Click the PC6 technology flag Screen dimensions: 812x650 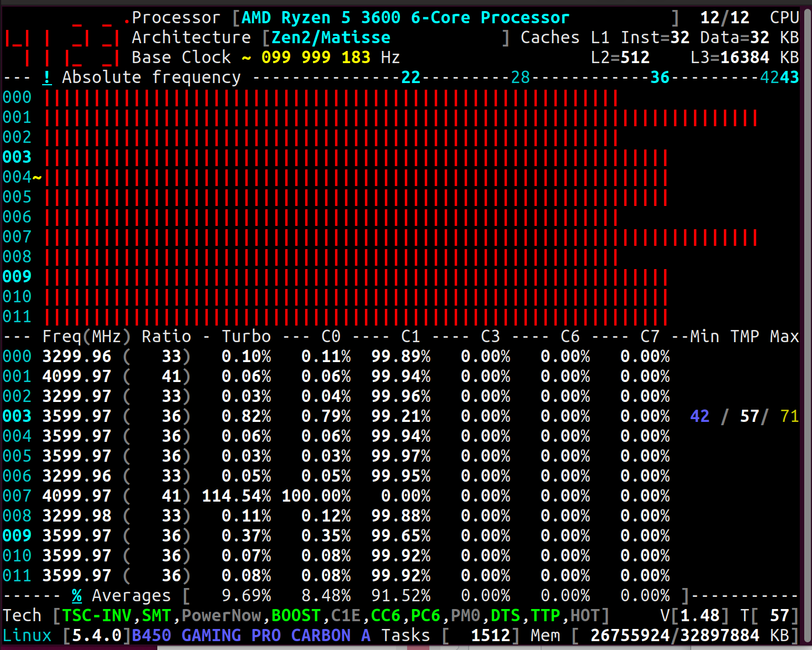(425, 616)
